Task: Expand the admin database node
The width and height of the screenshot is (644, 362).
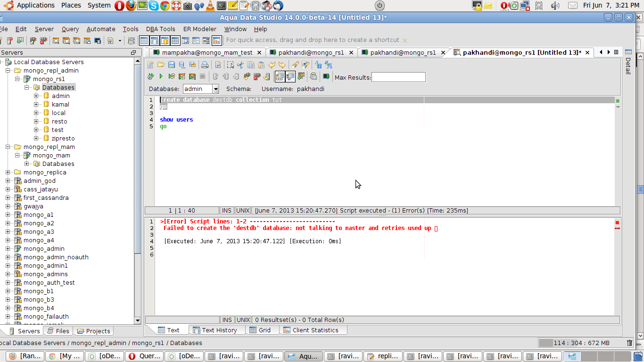Action: [36, 96]
